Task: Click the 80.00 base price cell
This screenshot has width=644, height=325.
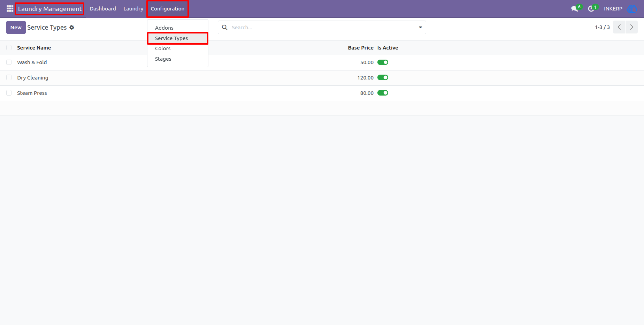Action: tap(367, 93)
